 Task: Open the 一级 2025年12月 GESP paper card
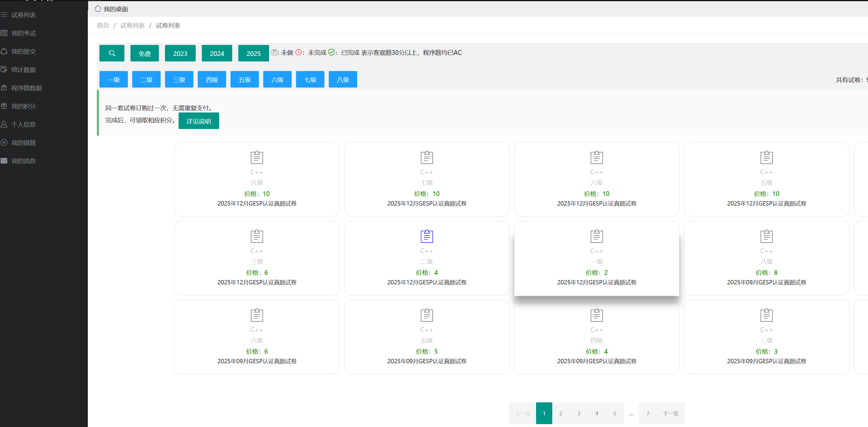(596, 258)
